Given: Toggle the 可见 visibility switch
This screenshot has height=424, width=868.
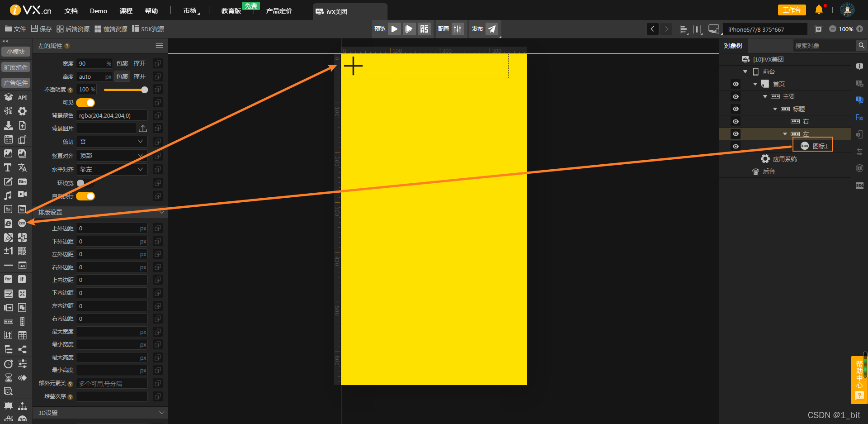Looking at the screenshot, I should pyautogui.click(x=85, y=103).
